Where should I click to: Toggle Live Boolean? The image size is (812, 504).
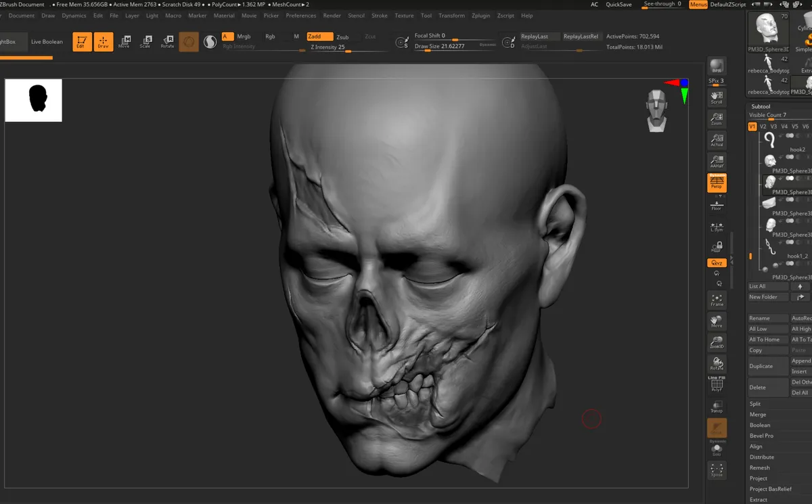[47, 42]
